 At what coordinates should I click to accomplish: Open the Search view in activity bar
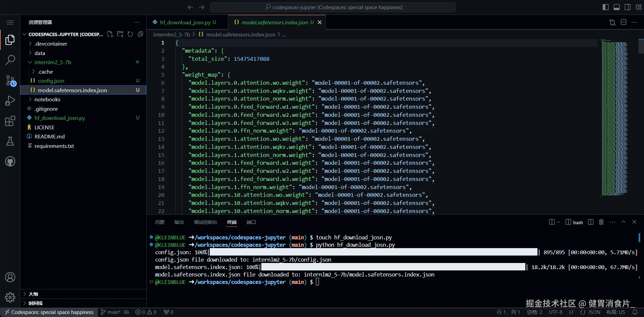(10, 60)
